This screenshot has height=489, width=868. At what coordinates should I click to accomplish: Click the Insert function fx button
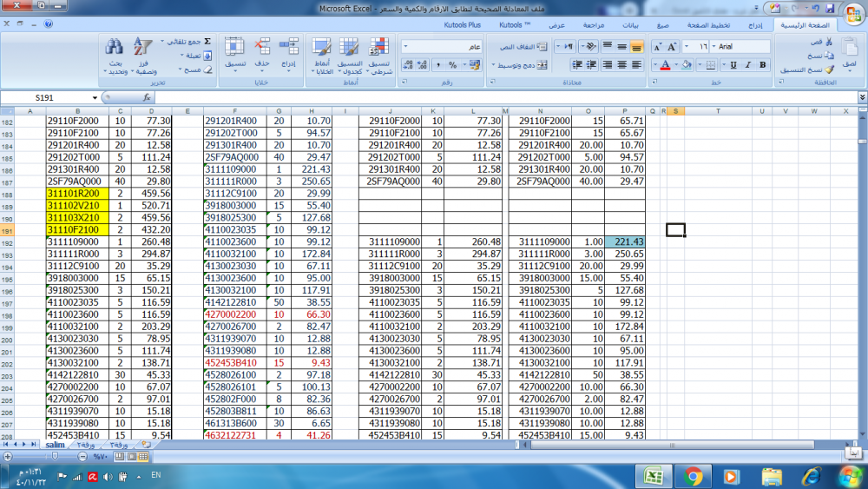pyautogui.click(x=147, y=98)
